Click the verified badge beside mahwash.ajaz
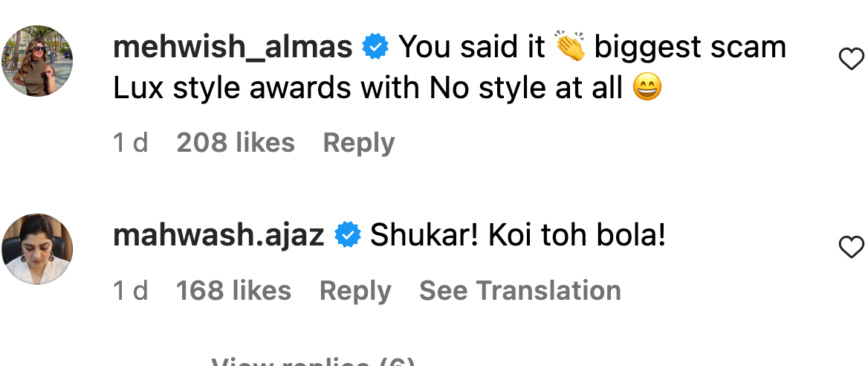868x366 pixels. (x=348, y=234)
